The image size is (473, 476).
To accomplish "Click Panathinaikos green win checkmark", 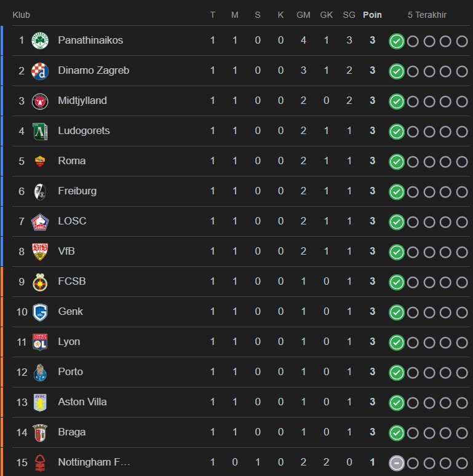I will tap(397, 41).
